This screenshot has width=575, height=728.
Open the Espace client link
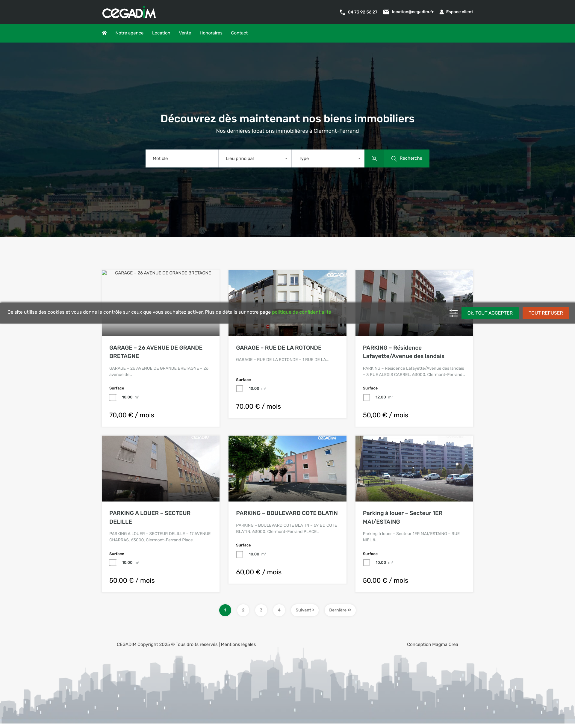pyautogui.click(x=459, y=12)
